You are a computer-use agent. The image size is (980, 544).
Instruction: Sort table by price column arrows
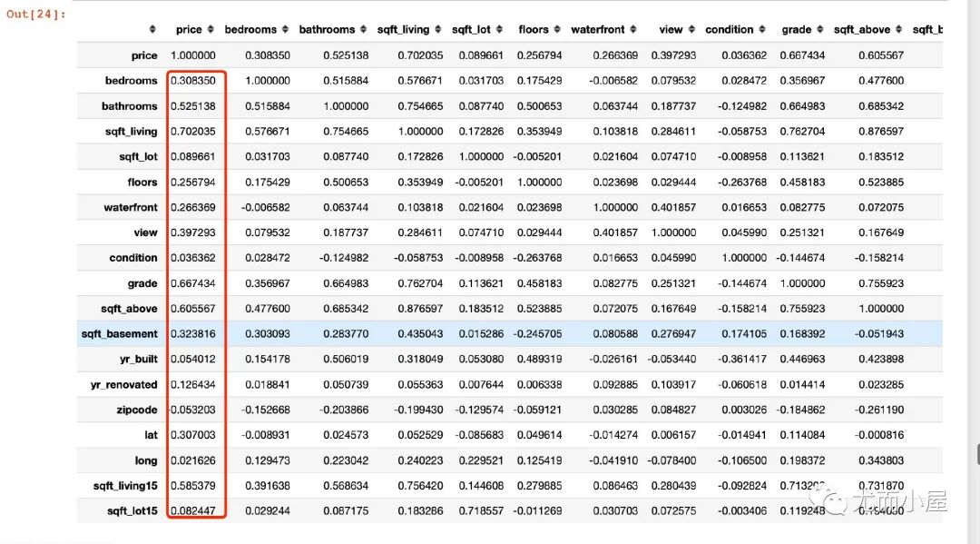click(x=211, y=29)
